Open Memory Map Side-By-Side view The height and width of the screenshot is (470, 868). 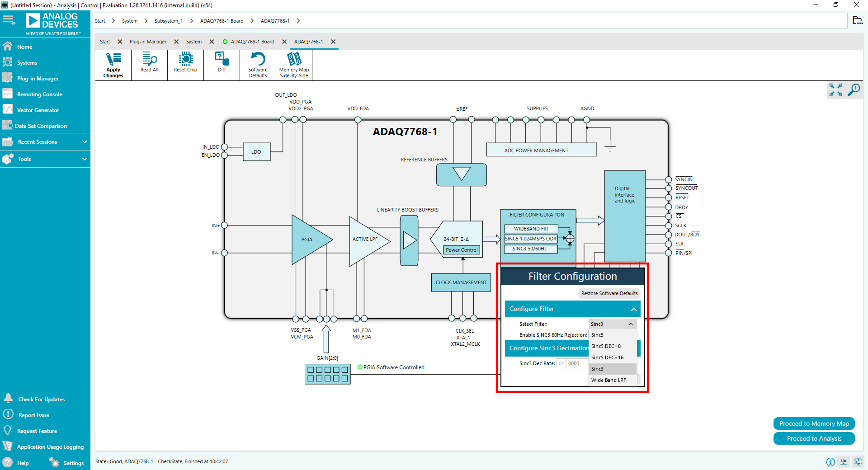(x=294, y=65)
